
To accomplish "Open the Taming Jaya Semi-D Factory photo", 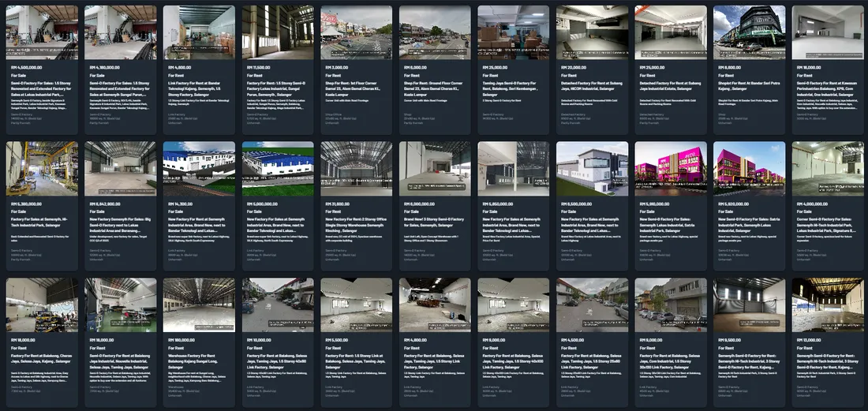I will [x=514, y=32].
